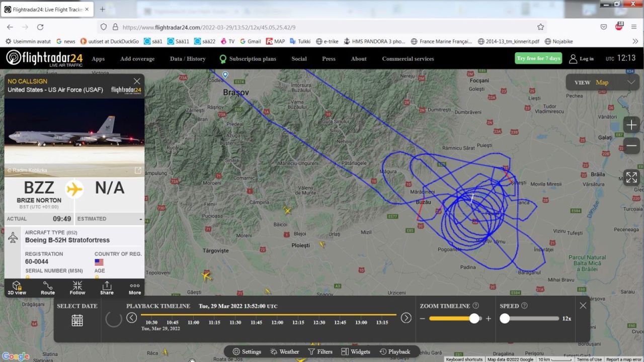This screenshot has width=644, height=362.
Task: Click the Playback button in bottom toolbar
Action: click(394, 352)
